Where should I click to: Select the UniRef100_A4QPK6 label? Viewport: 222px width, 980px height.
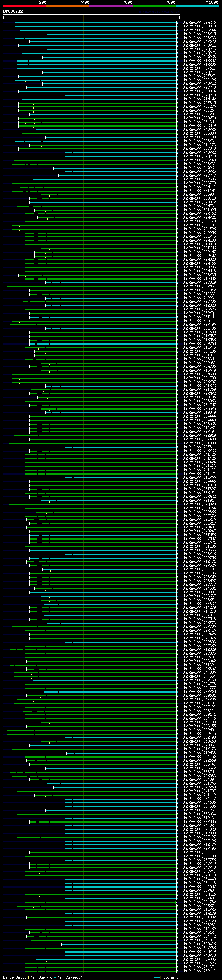click(199, 129)
